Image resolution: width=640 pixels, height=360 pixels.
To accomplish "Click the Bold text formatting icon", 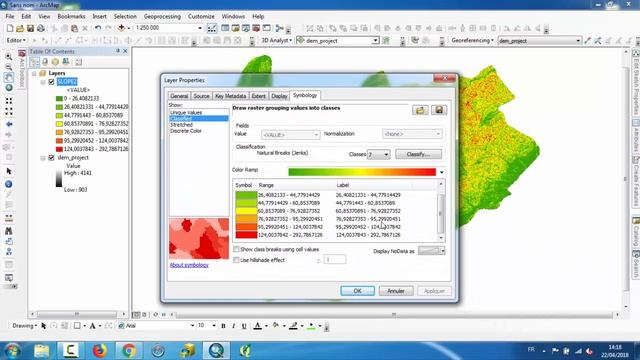I will (x=223, y=326).
